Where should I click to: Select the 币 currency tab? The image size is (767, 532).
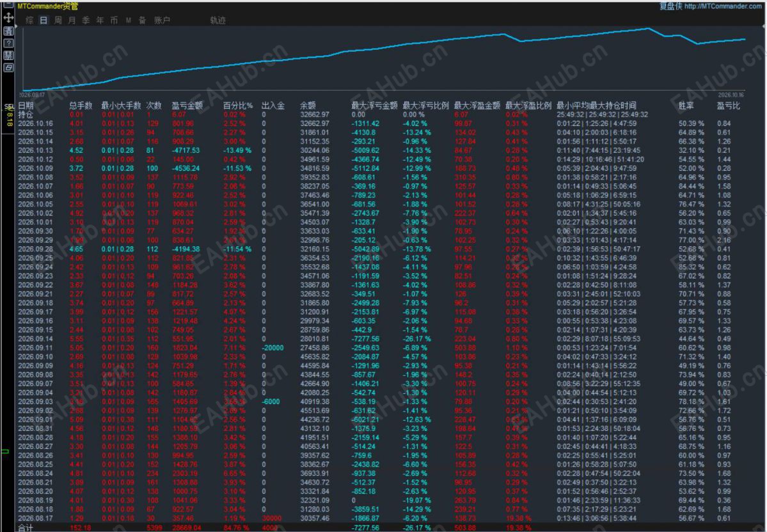tap(114, 20)
